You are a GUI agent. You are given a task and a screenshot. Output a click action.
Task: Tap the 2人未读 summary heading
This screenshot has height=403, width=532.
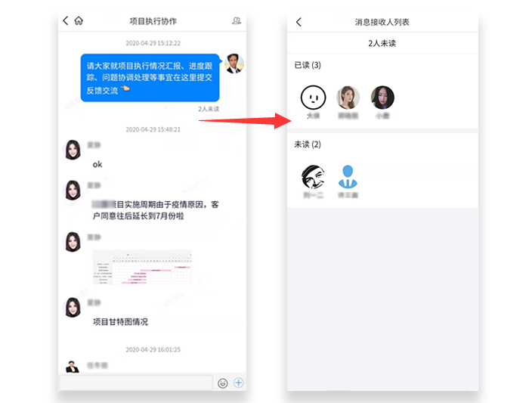[x=382, y=43]
